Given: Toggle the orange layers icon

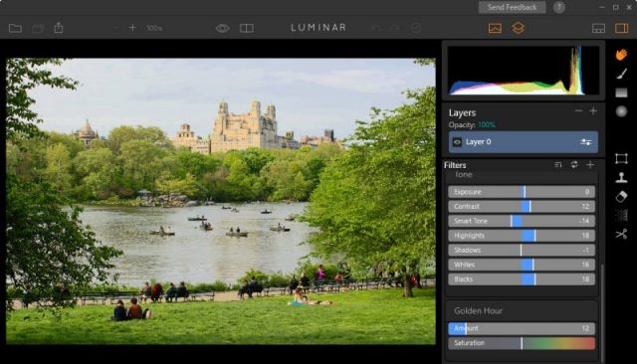Looking at the screenshot, I should point(518,28).
